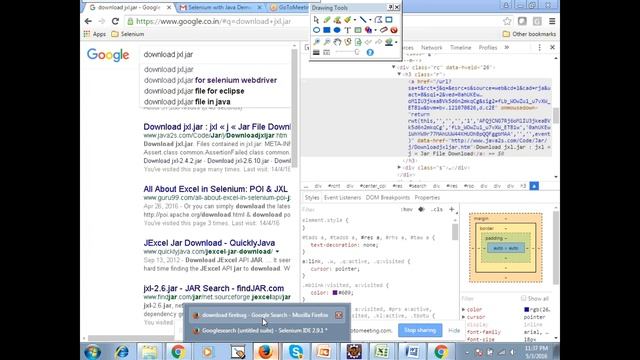Select the arrow pointer in Drawing Tools
The image size is (640, 360).
[x=316, y=20]
